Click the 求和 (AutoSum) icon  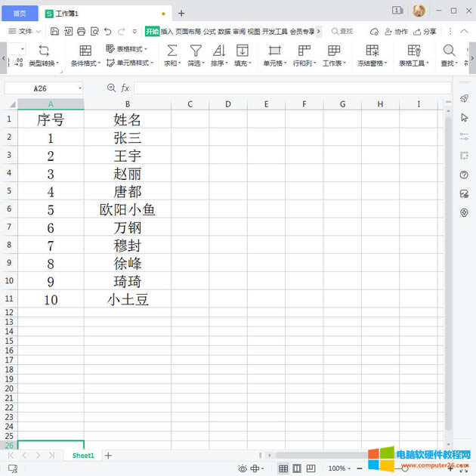172,51
